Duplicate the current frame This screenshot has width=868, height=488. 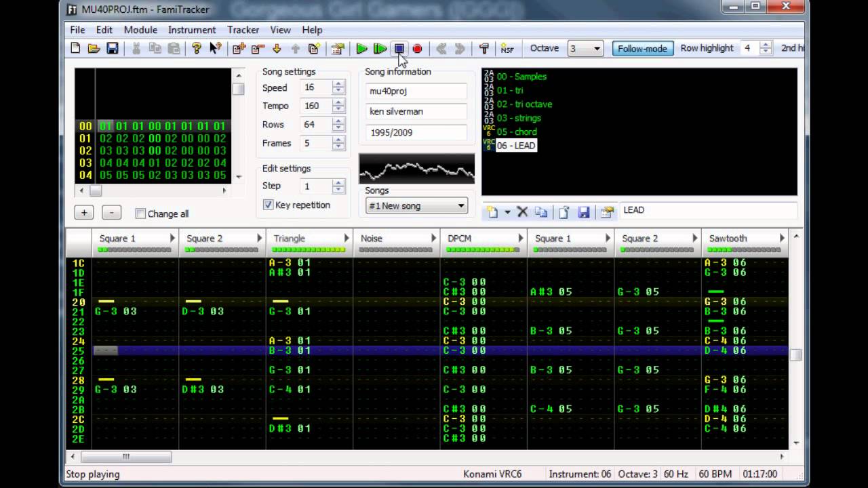coord(314,48)
